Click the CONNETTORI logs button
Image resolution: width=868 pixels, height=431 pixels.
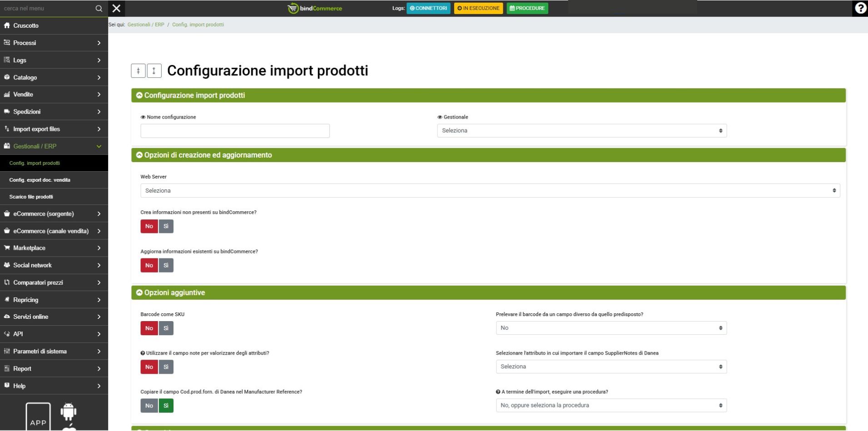[428, 8]
